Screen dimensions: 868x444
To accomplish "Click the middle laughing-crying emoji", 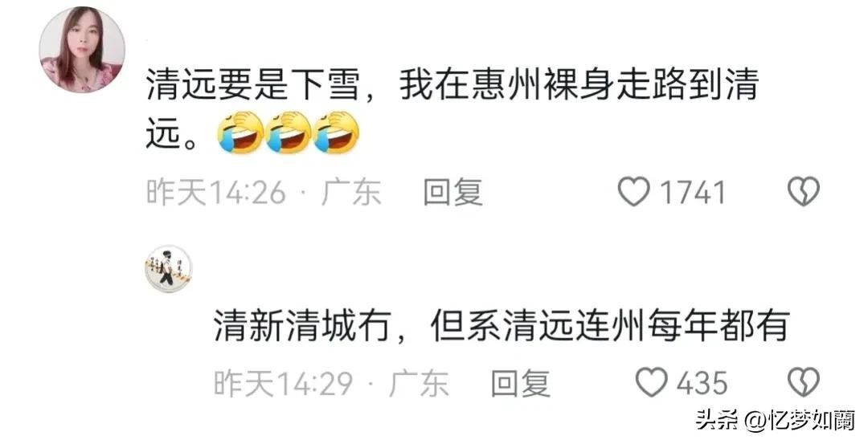I will click(x=289, y=132).
